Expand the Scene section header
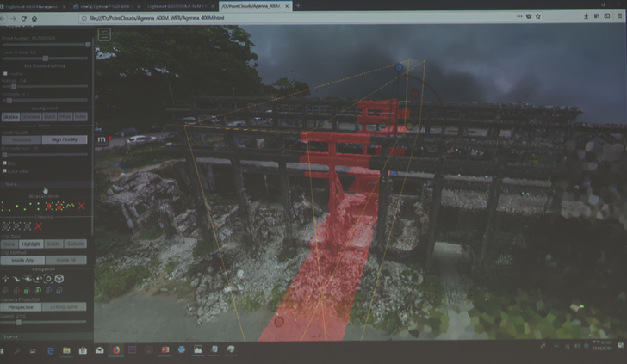The height and width of the screenshot is (364, 627). [46, 336]
